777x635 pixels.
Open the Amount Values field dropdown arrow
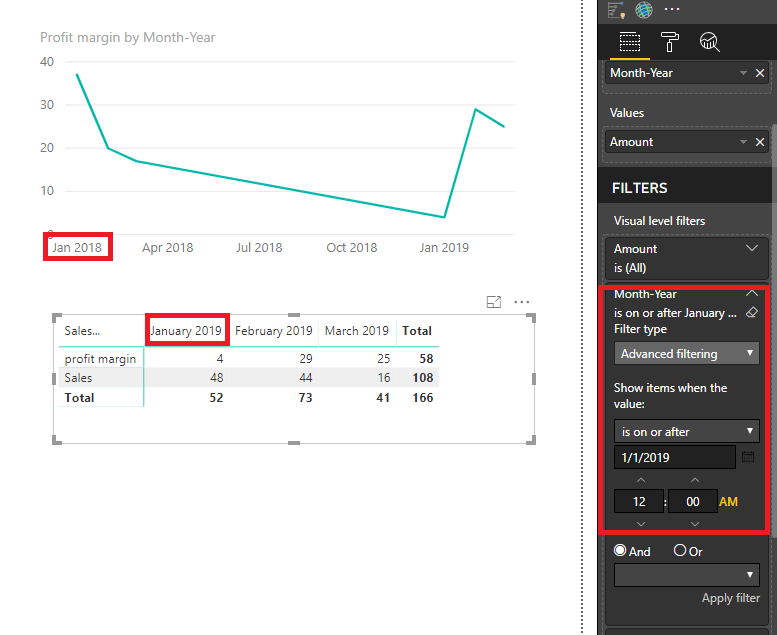743,142
